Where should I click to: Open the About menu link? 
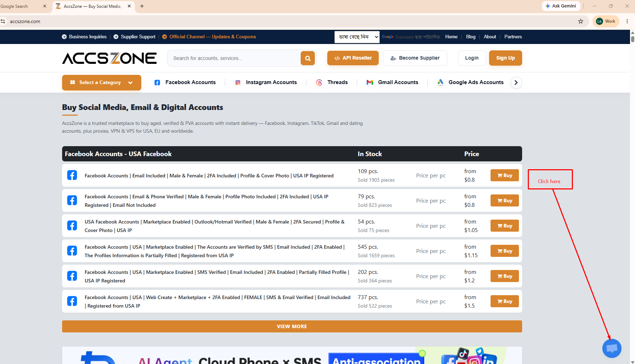click(x=490, y=37)
